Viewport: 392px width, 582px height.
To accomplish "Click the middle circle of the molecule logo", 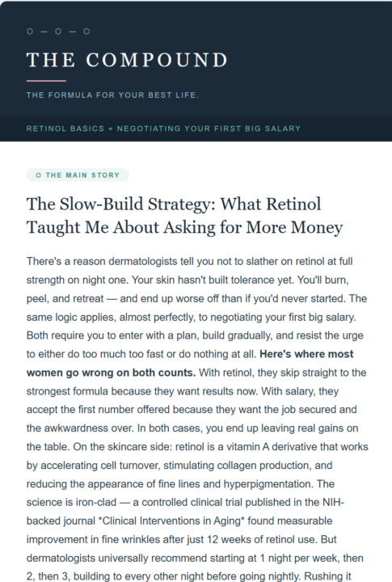I will [x=58, y=32].
